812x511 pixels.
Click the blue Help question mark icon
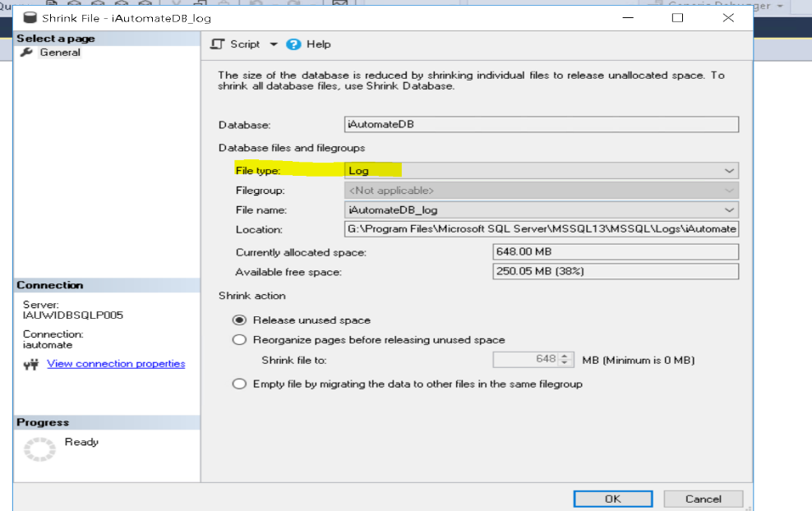[293, 44]
